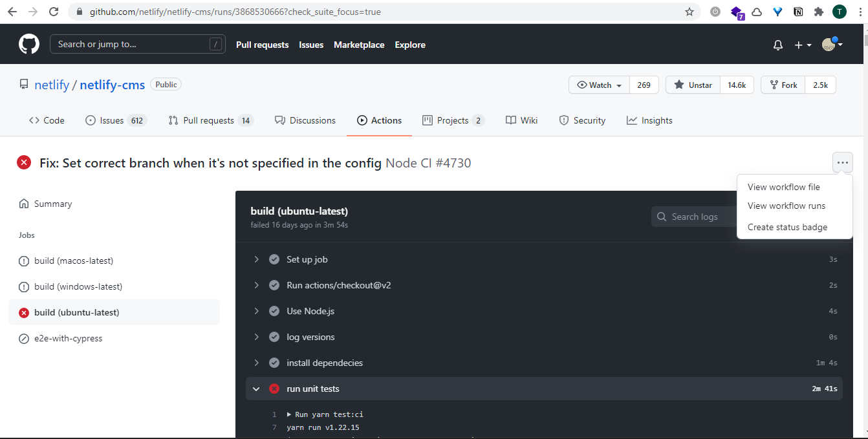Click the Chrome profile avatar T
The image size is (868, 439).
coord(840,12)
